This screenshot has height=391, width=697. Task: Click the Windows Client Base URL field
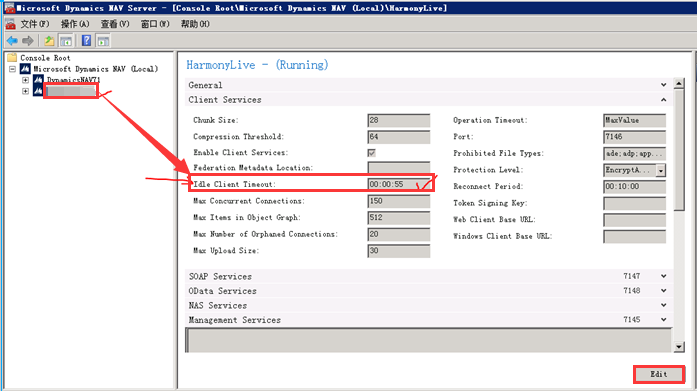[x=634, y=236]
